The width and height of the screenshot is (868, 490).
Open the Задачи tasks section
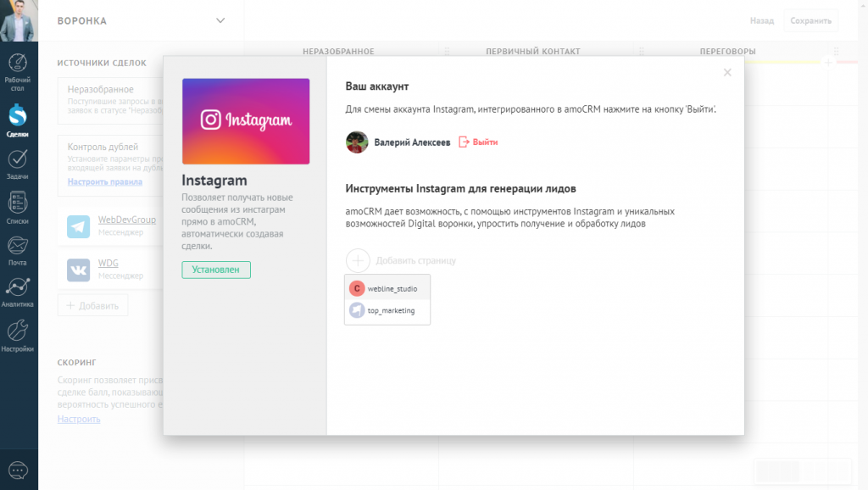18,164
